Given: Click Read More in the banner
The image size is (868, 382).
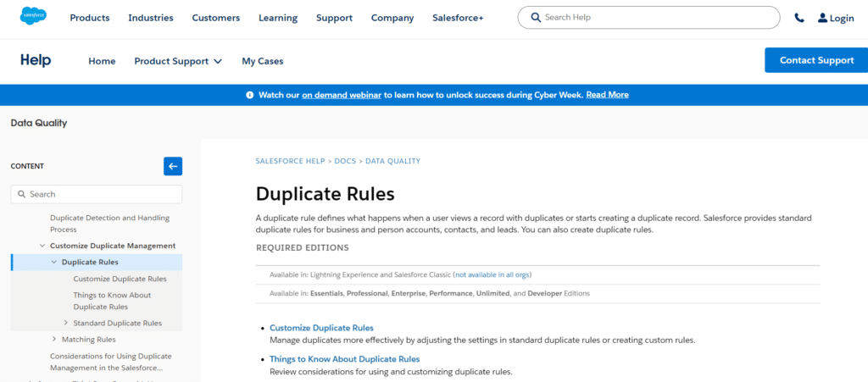Looking at the screenshot, I should click(x=607, y=95).
